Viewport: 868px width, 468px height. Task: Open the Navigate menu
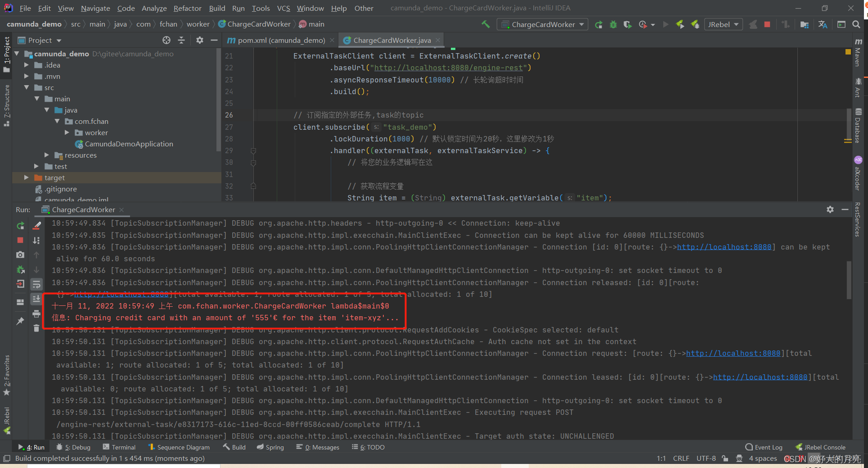[95, 8]
